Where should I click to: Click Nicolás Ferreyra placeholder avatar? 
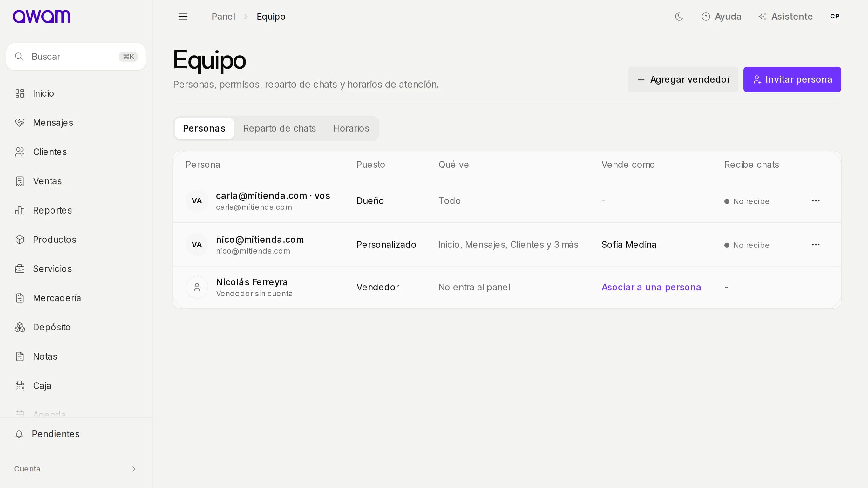[197, 287]
